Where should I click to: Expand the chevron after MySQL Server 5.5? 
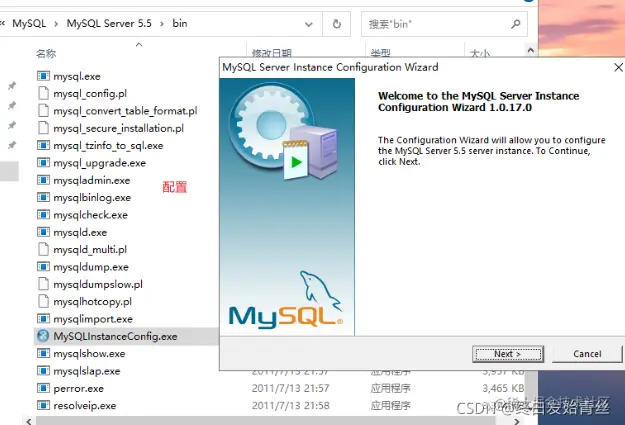(x=162, y=24)
